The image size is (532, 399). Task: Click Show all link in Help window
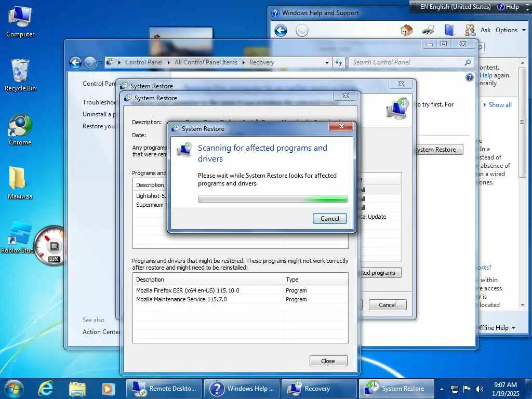tap(500, 105)
